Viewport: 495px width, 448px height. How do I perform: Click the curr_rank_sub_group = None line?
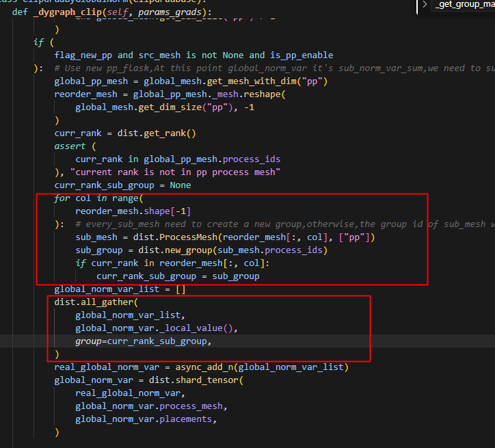(123, 185)
